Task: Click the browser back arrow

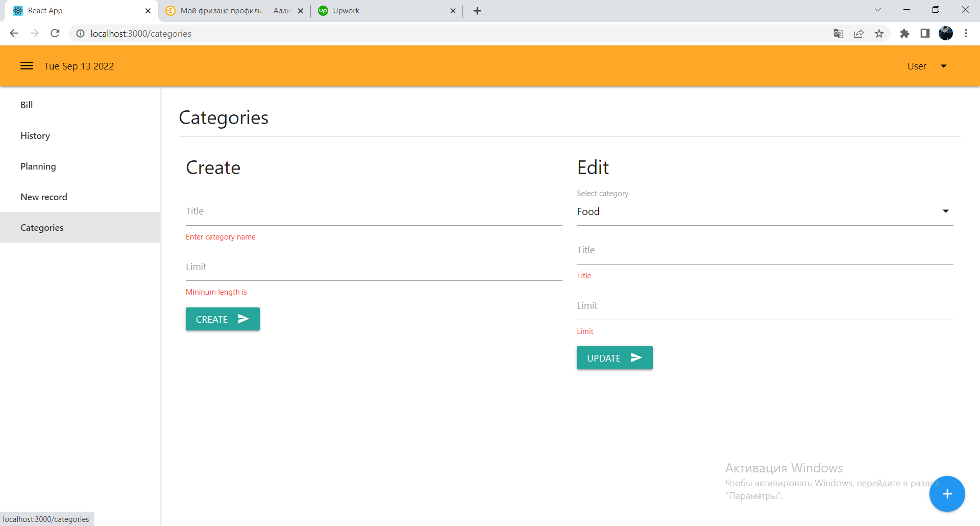Action: coord(14,33)
